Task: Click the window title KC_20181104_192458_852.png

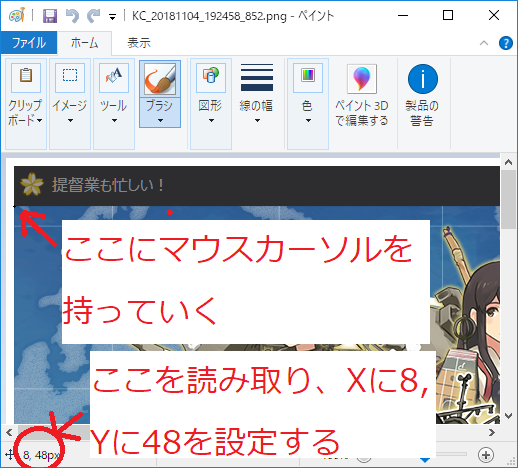Action: pos(209,16)
